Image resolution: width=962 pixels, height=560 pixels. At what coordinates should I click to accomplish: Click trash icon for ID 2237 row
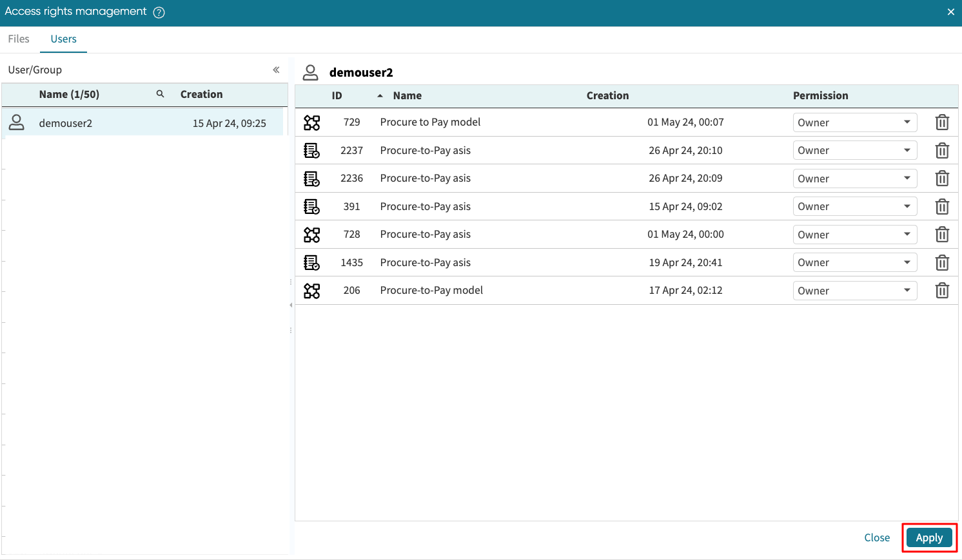coord(942,151)
